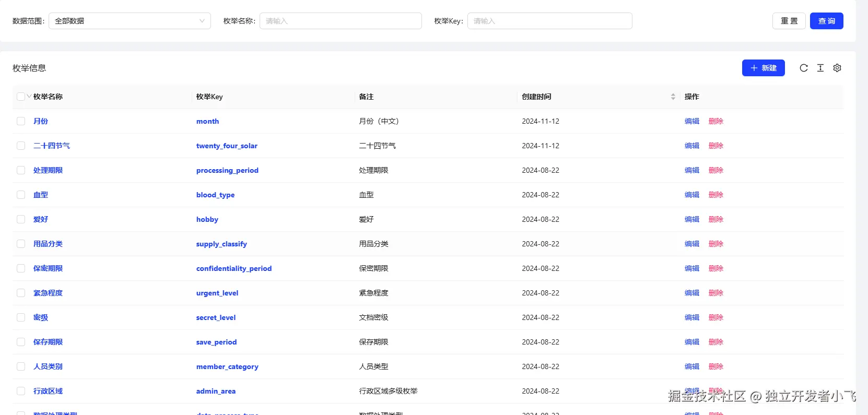The height and width of the screenshot is (415, 868).
Task: Click the twenty_four_solar key link
Action: (x=227, y=146)
